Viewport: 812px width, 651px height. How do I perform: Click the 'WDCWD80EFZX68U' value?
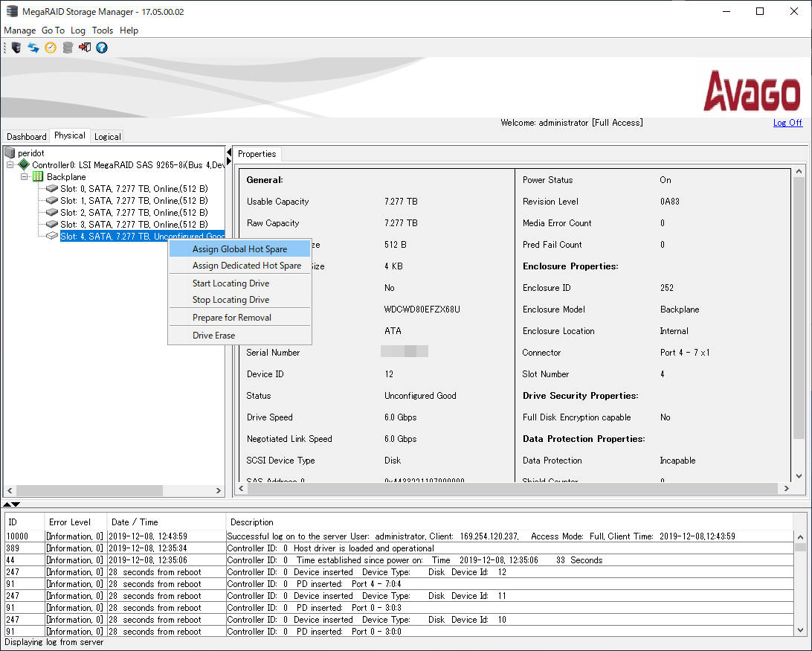(422, 310)
